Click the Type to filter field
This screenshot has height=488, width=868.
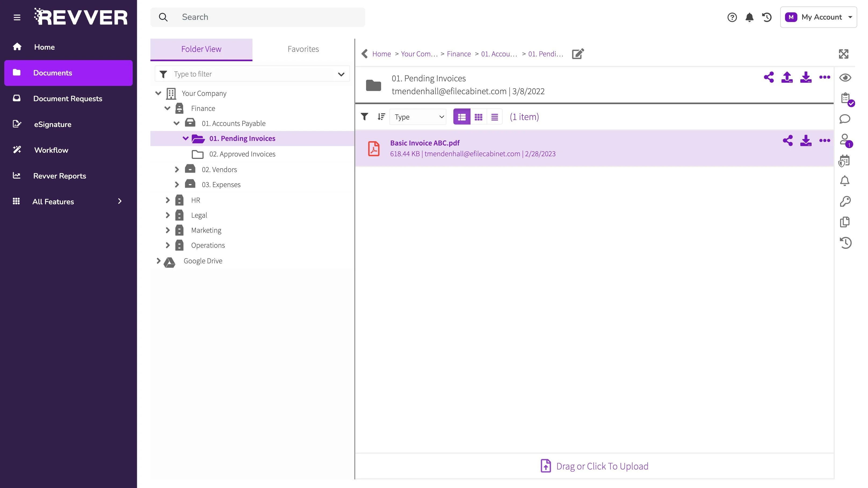pos(252,74)
